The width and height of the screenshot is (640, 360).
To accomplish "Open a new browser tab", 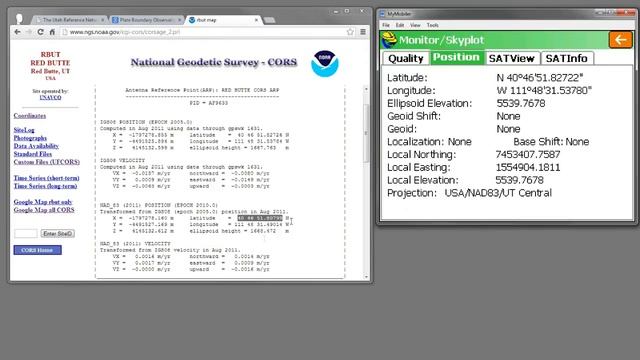I will [269, 20].
